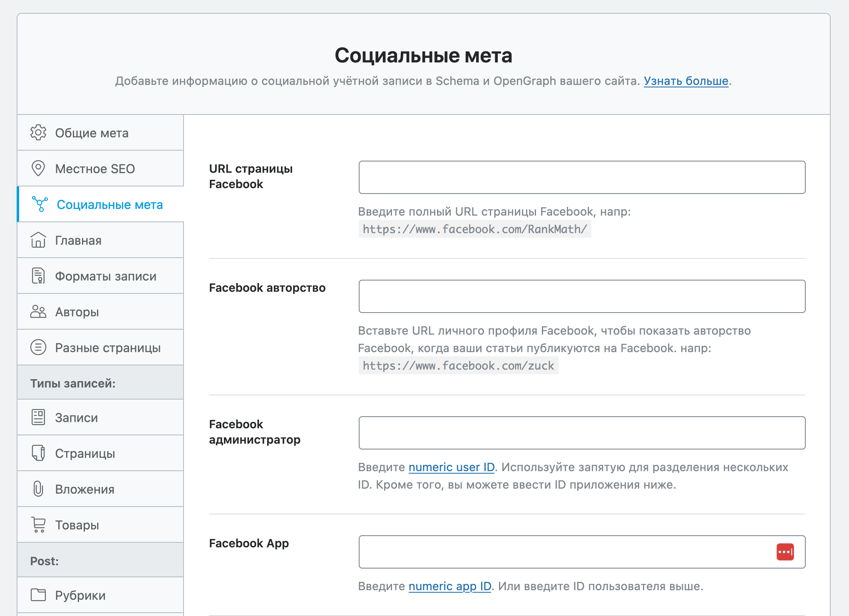Select the Разные страницы tab
The image size is (849, 616).
pos(100,348)
